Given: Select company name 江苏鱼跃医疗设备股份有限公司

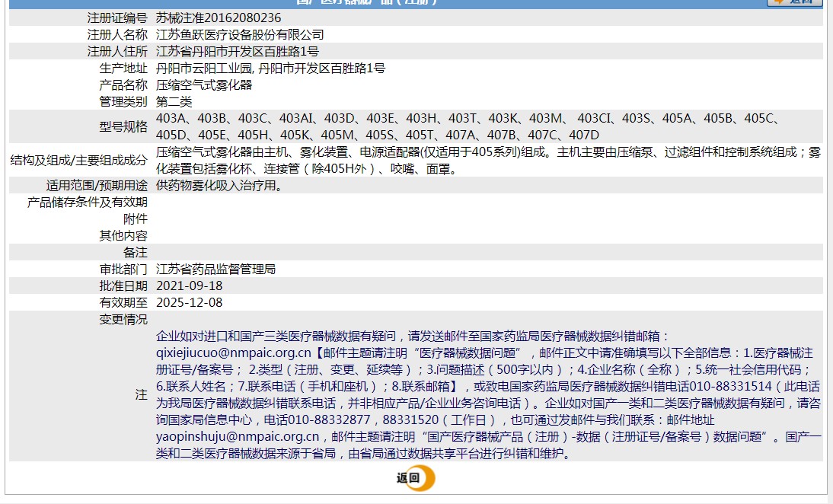Looking at the screenshot, I should click(x=240, y=34).
